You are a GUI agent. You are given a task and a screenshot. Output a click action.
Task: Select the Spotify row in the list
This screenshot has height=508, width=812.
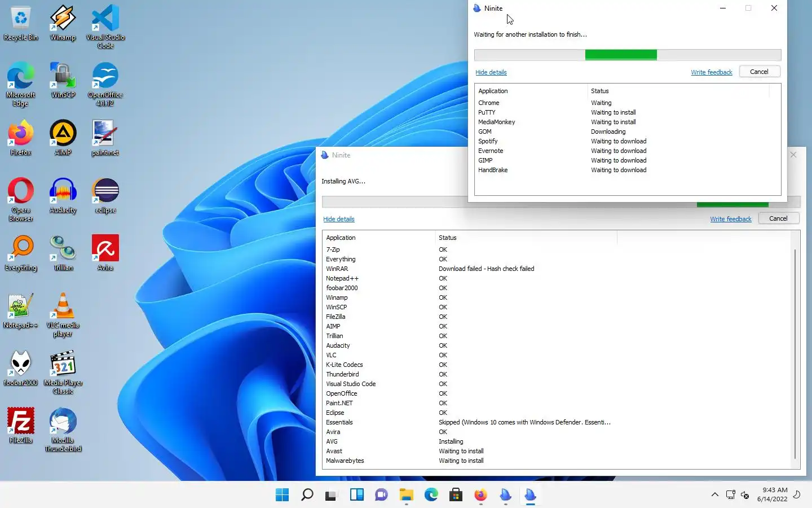[x=627, y=141]
